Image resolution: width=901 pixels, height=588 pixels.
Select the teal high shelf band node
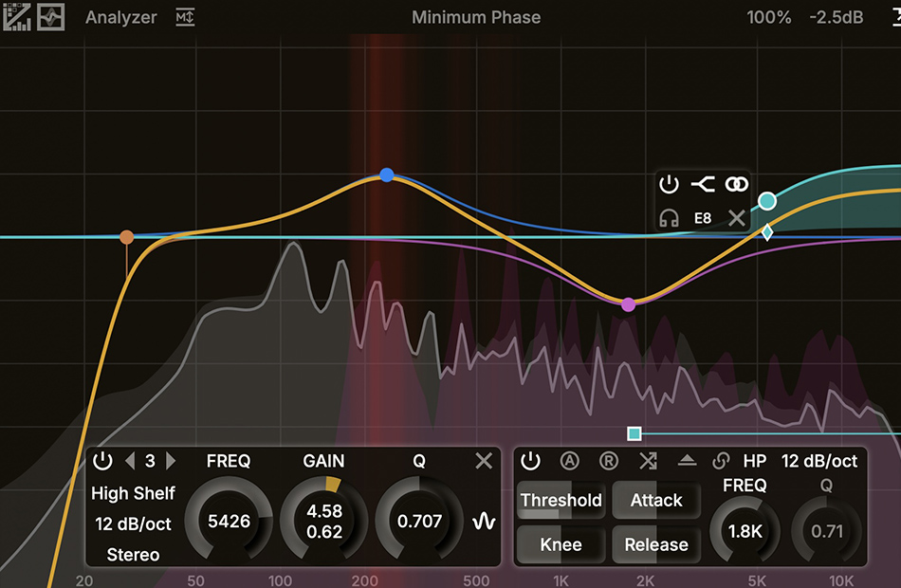point(767,201)
